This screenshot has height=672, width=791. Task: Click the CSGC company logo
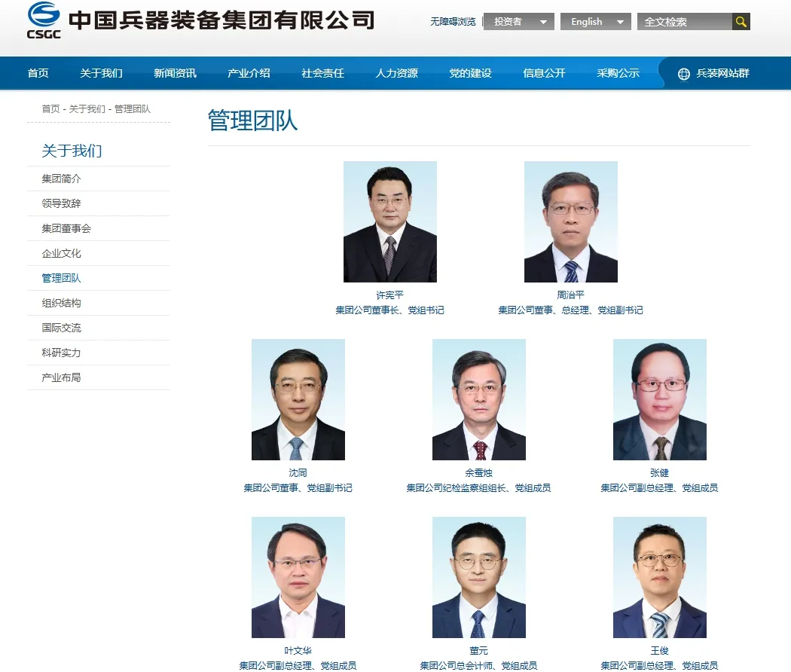coord(44,20)
